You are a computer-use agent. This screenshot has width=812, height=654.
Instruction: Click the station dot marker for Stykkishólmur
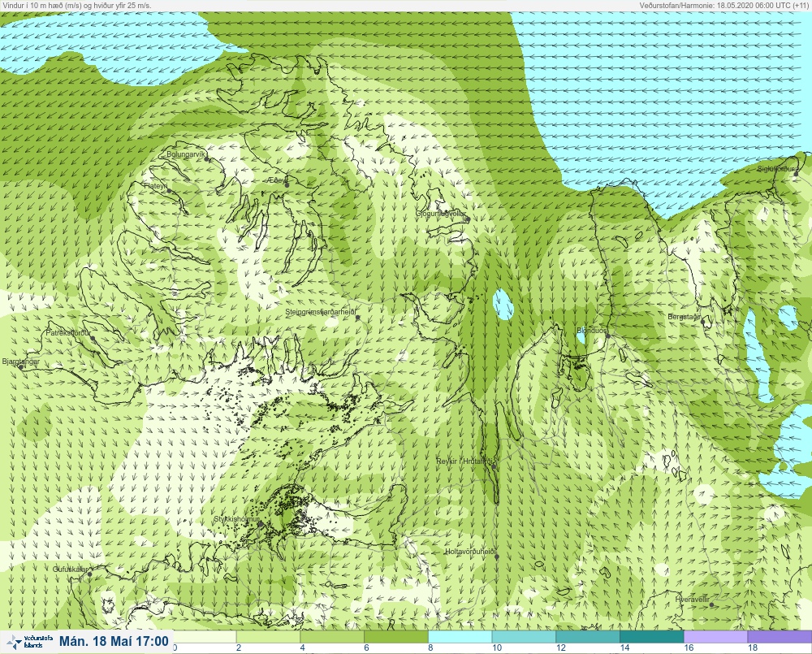261,525
